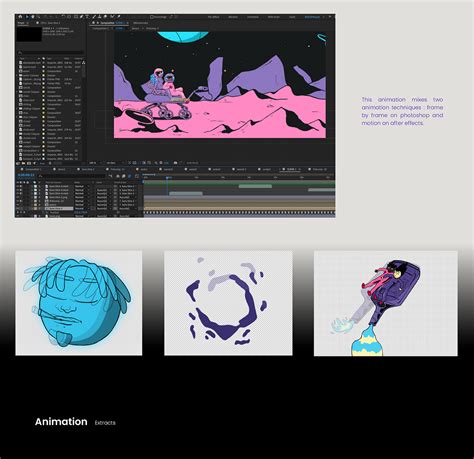Toggle the Snapping checkbox in the toolbar
This screenshot has width=474, height=459.
(151, 17)
